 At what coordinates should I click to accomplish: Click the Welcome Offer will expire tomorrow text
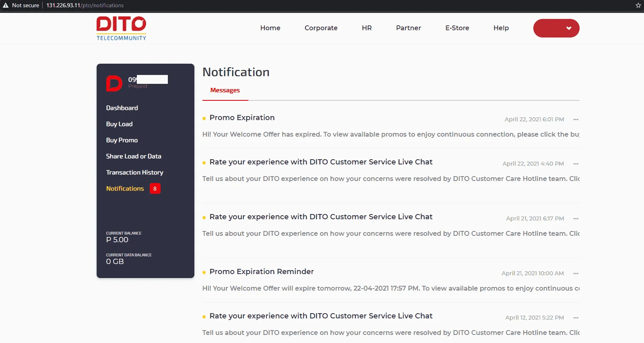[391, 288]
